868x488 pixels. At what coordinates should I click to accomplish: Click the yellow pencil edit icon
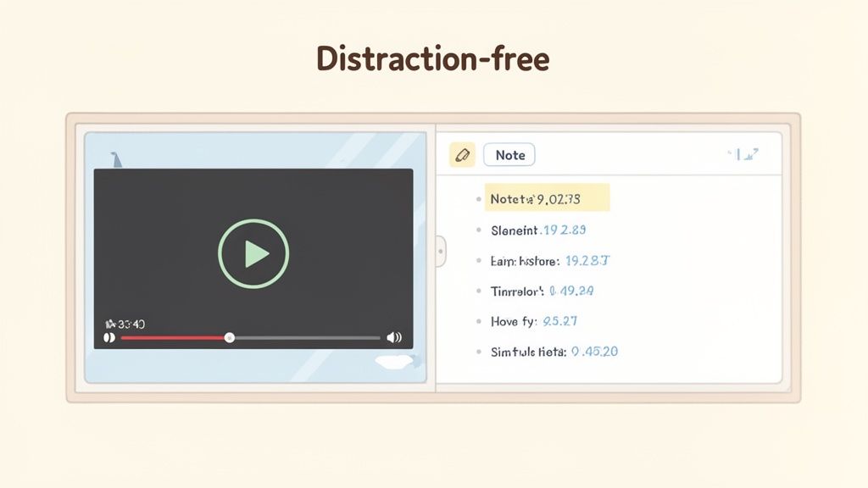(x=462, y=155)
